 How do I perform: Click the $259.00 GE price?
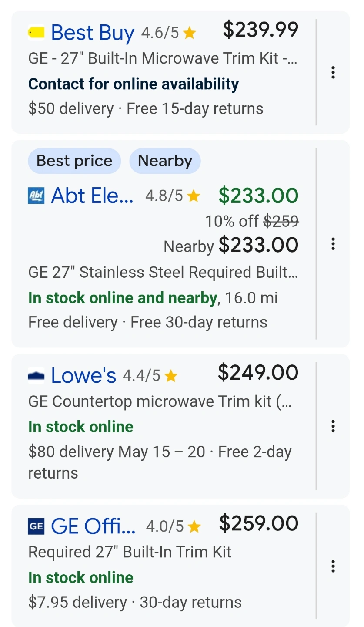pos(259,523)
